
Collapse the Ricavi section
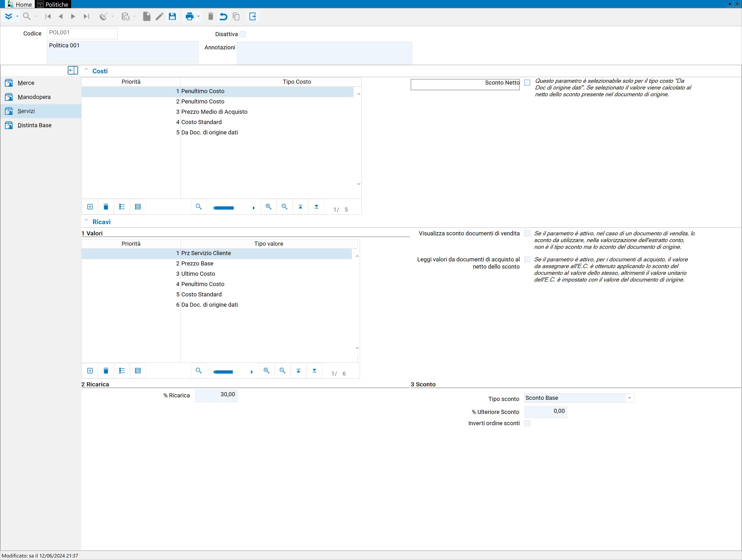[86, 220]
